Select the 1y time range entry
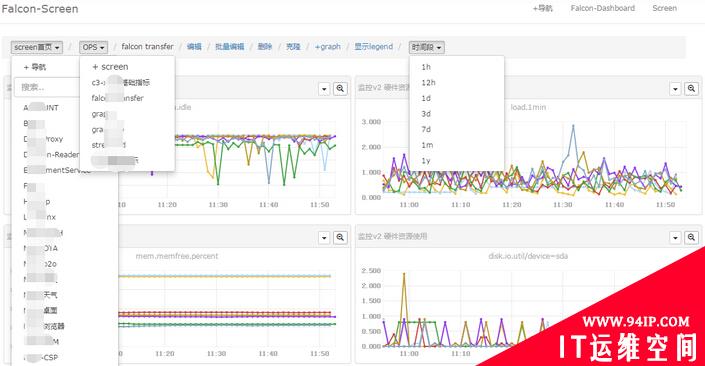The width and height of the screenshot is (705, 366). (x=426, y=161)
